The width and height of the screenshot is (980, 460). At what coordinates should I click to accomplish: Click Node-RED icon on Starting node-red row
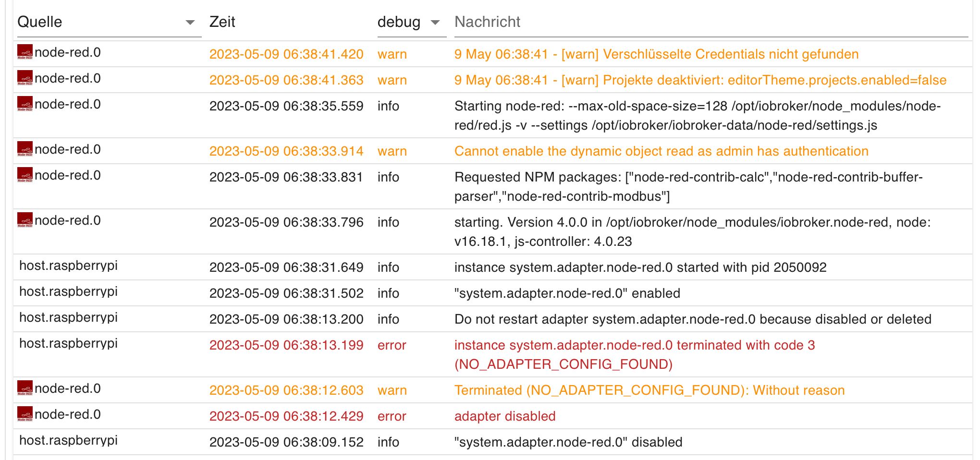tap(25, 104)
